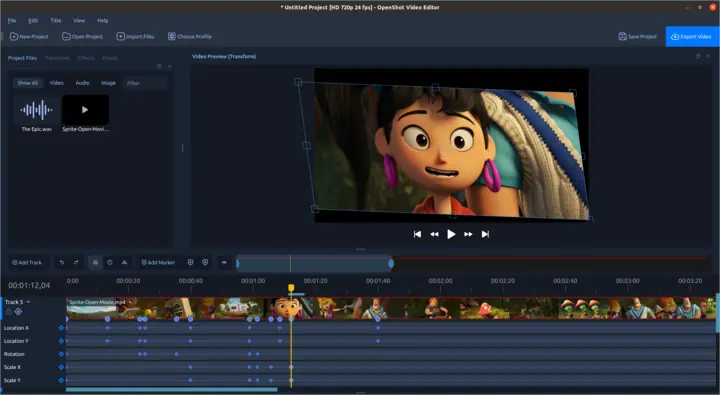Play the video preview
Image resolution: width=720 pixels, height=395 pixels.
451,234
